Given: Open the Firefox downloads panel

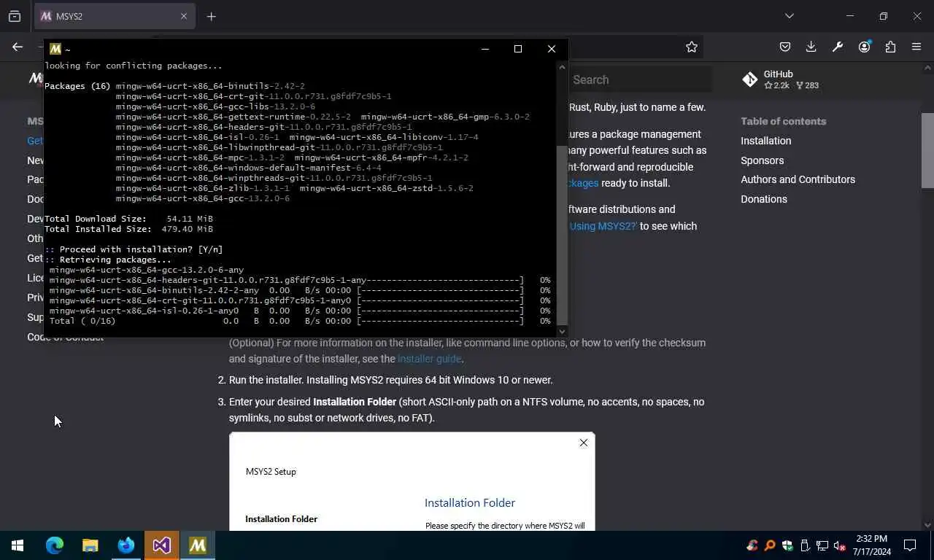Looking at the screenshot, I should tap(811, 47).
